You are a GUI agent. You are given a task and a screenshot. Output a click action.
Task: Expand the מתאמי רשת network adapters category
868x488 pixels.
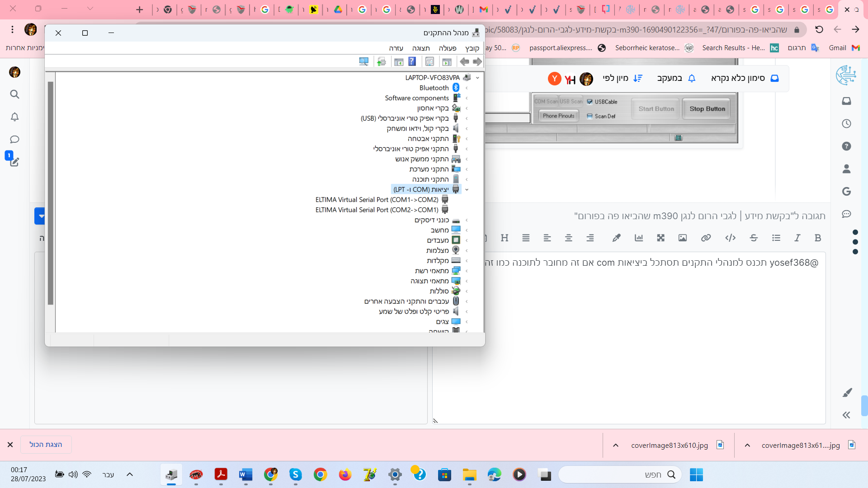click(467, 271)
